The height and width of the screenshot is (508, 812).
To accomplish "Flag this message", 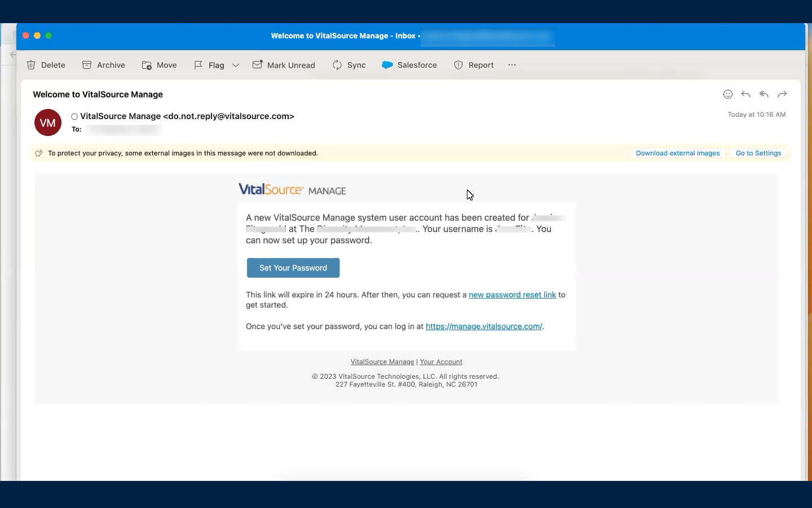I will tap(209, 65).
